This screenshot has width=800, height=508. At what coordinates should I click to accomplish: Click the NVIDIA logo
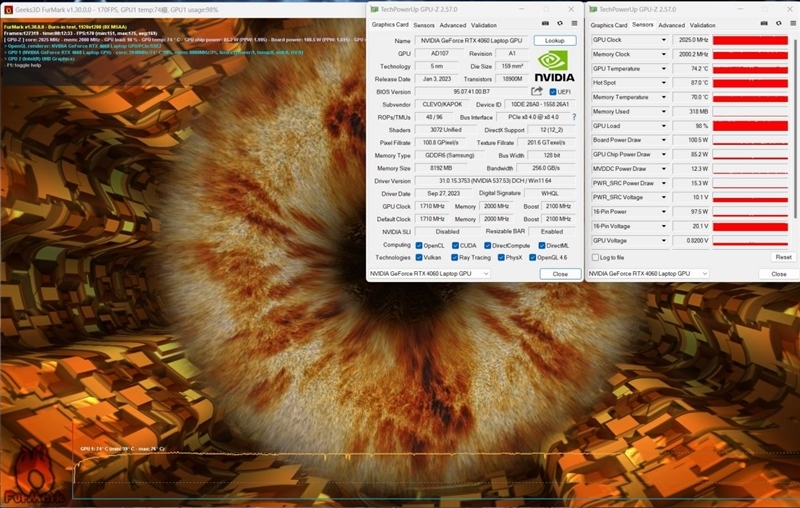pos(554,65)
